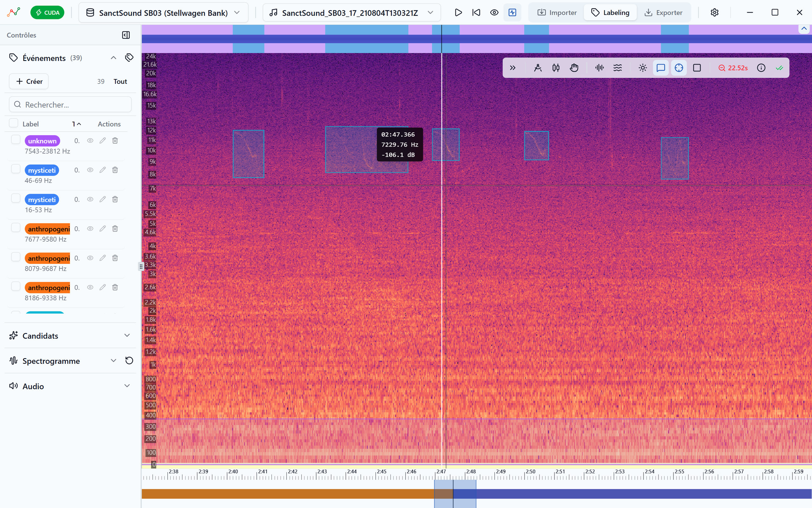Toggle the annotation comment bubble tool
This screenshot has height=508, width=812.
(x=661, y=68)
